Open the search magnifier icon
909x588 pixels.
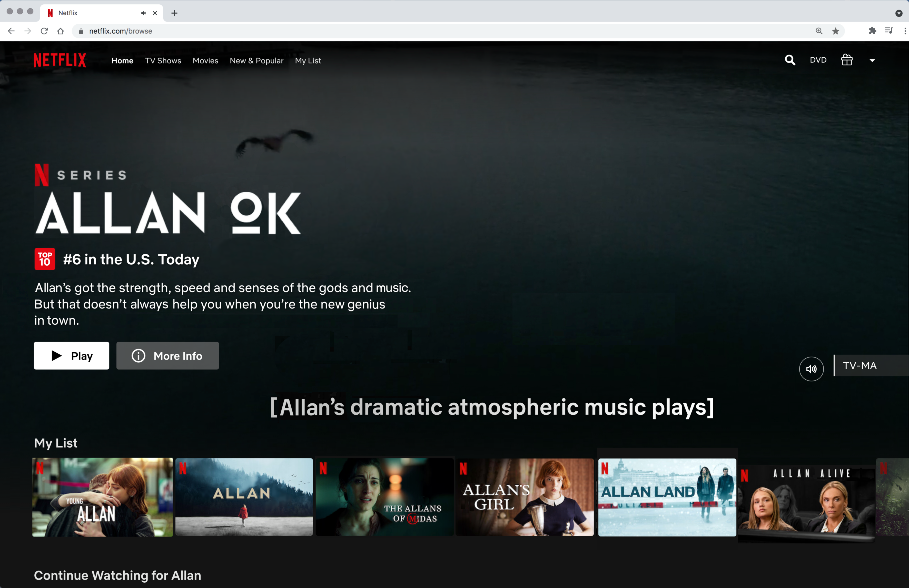pyautogui.click(x=790, y=60)
